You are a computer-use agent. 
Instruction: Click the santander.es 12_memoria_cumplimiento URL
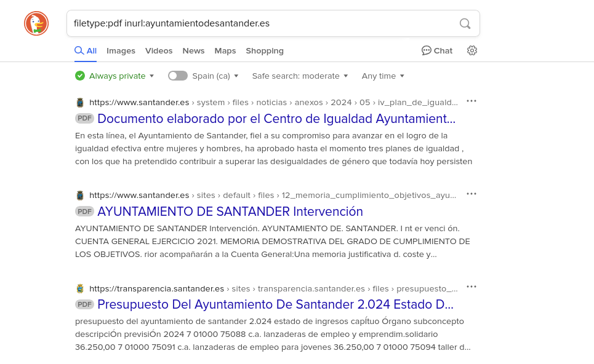[273, 196]
